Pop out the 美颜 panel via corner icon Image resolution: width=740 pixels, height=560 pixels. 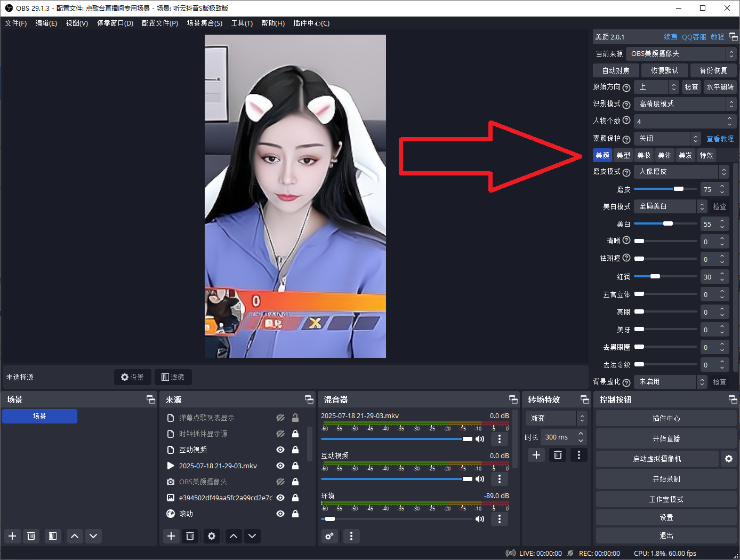coord(734,36)
